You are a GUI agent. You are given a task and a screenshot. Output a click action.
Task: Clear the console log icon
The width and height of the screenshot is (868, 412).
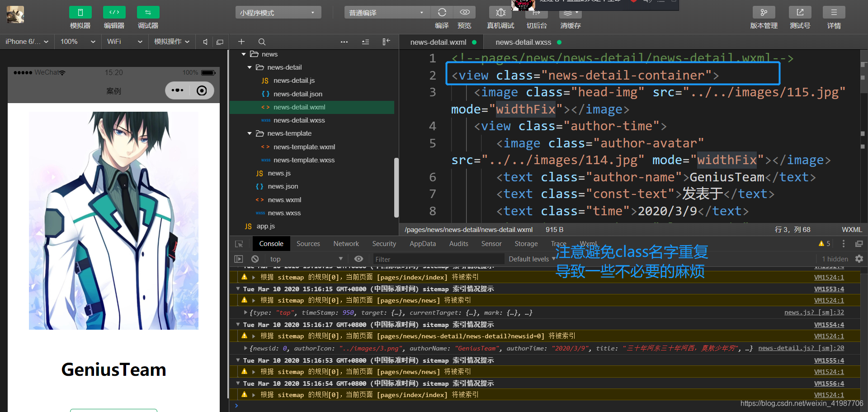255,259
